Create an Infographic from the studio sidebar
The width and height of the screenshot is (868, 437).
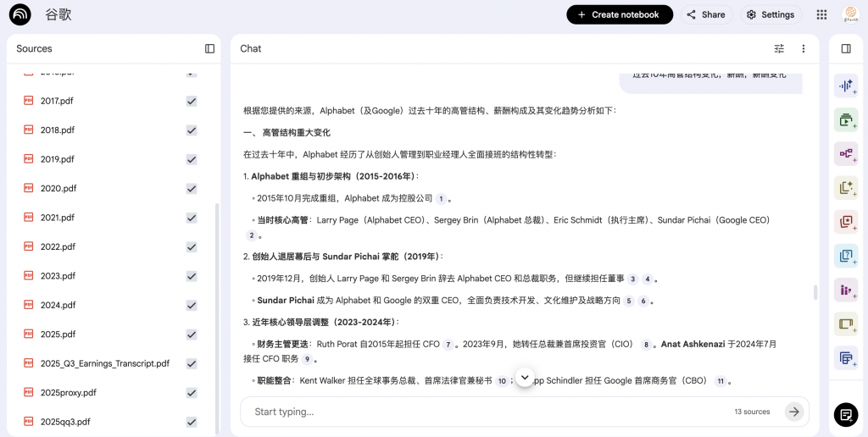(845, 290)
